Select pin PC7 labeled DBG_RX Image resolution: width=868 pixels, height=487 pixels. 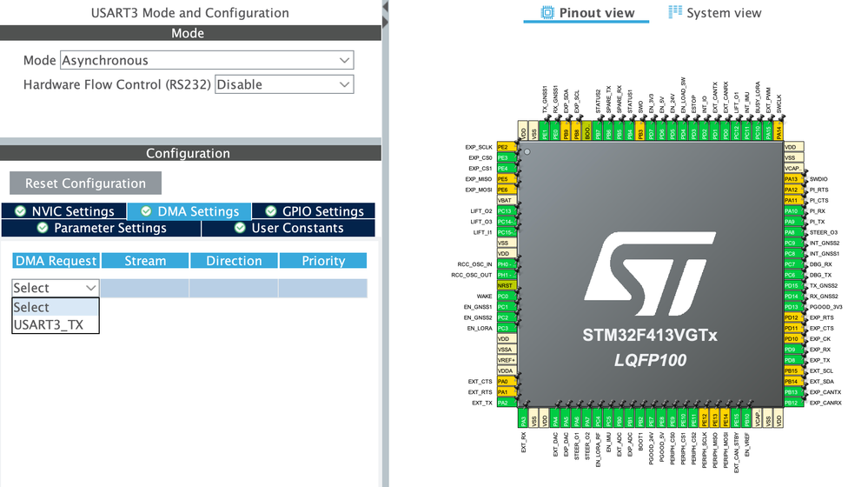pos(793,264)
